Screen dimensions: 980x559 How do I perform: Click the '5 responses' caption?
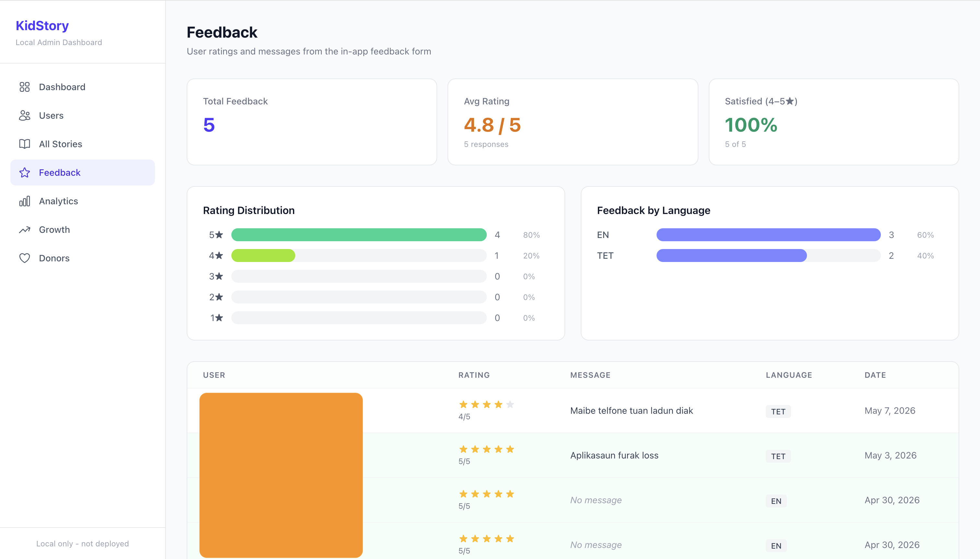(486, 144)
